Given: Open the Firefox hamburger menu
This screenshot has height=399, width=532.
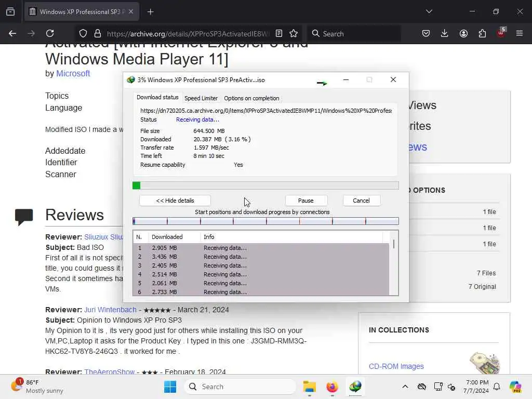Looking at the screenshot, I should (x=520, y=33).
